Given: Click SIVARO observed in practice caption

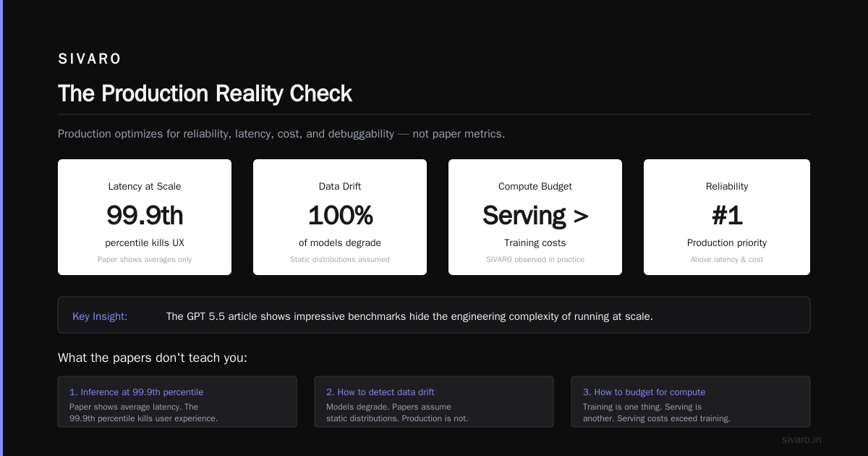Looking at the screenshot, I should (535, 259).
